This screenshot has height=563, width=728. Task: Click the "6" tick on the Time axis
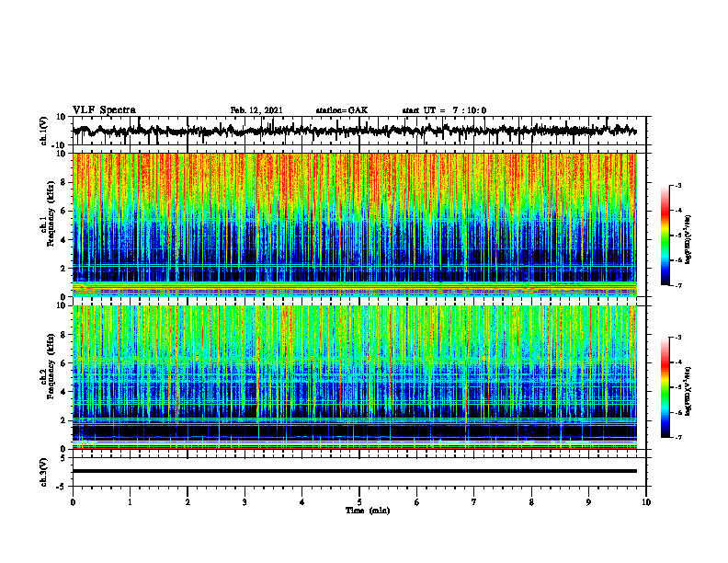coord(417,502)
